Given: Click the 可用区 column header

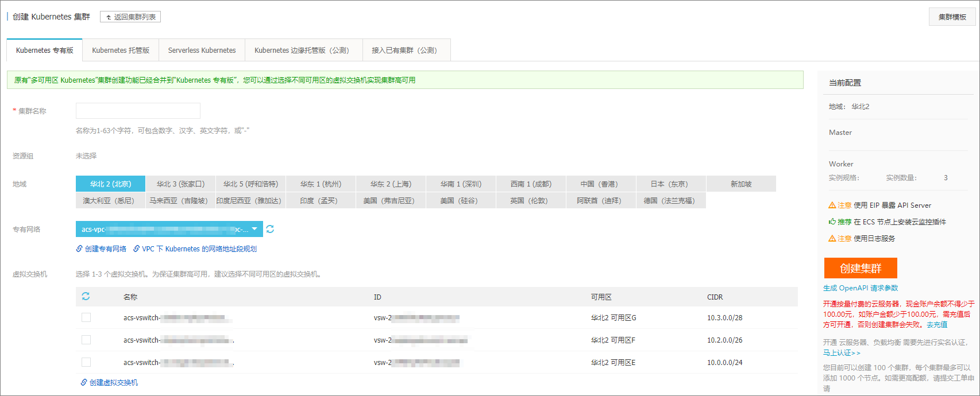Looking at the screenshot, I should click(x=601, y=297).
